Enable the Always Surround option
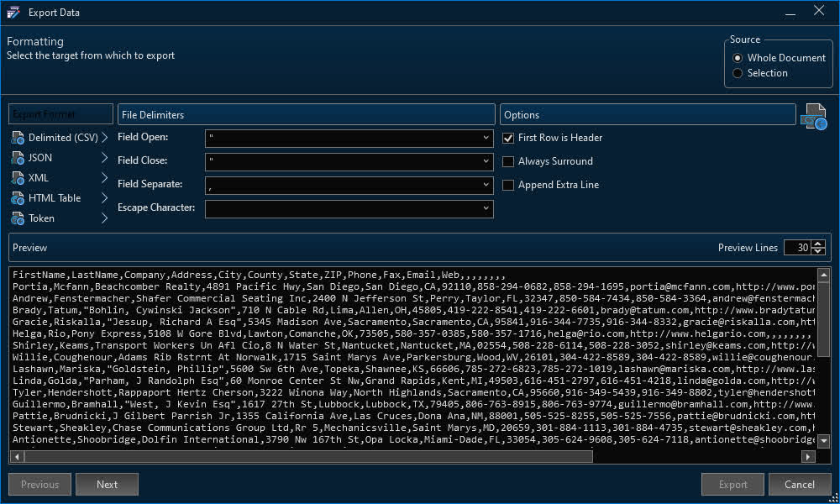This screenshot has width=840, height=504. pos(508,161)
